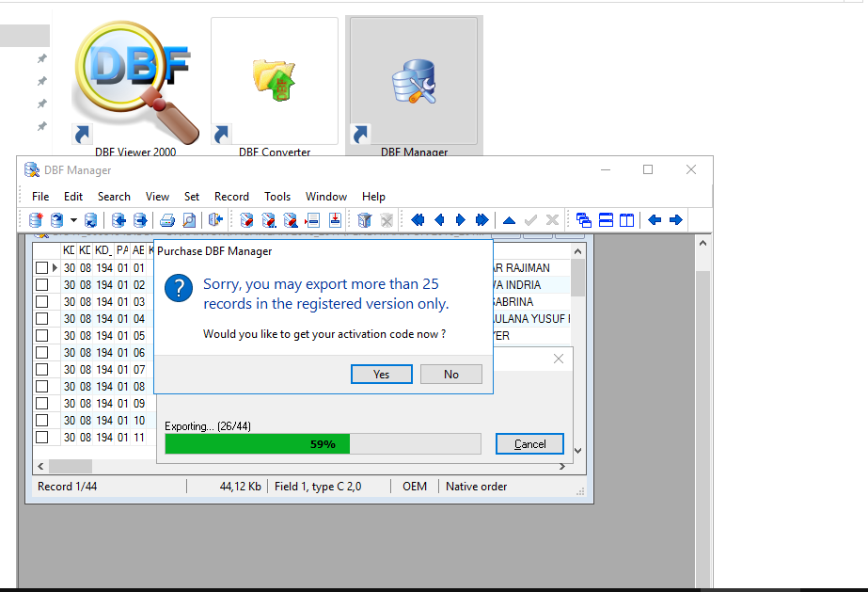Click the append record toolbar icon
The image size is (868, 592).
pos(335,220)
